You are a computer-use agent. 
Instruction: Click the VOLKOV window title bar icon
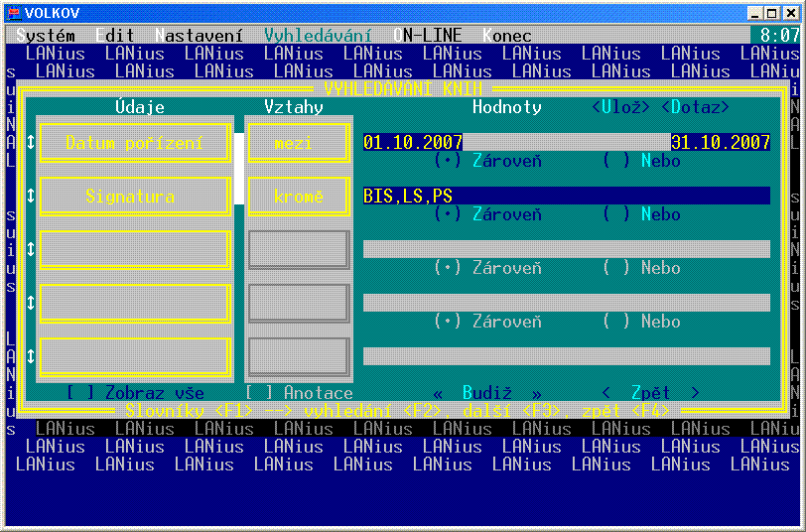pyautogui.click(x=13, y=12)
